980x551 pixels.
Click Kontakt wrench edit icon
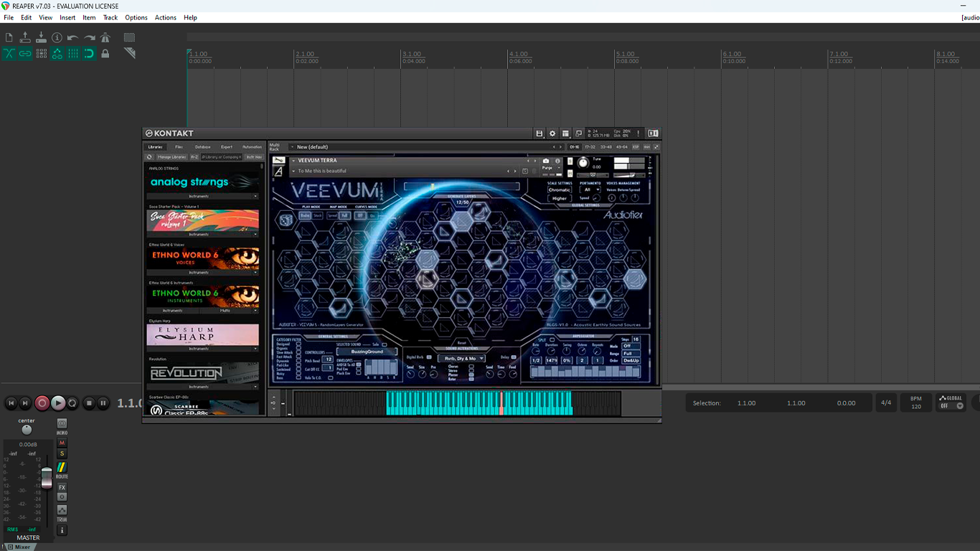click(x=278, y=160)
